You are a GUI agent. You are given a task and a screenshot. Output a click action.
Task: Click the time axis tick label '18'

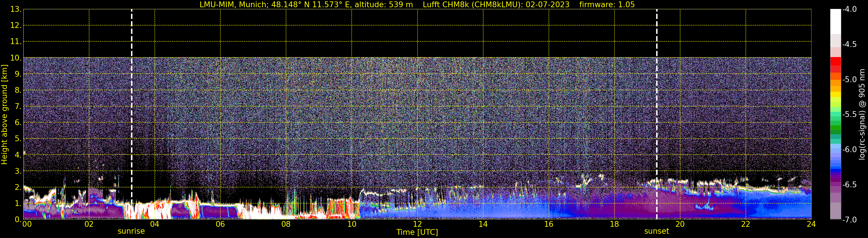(x=615, y=224)
